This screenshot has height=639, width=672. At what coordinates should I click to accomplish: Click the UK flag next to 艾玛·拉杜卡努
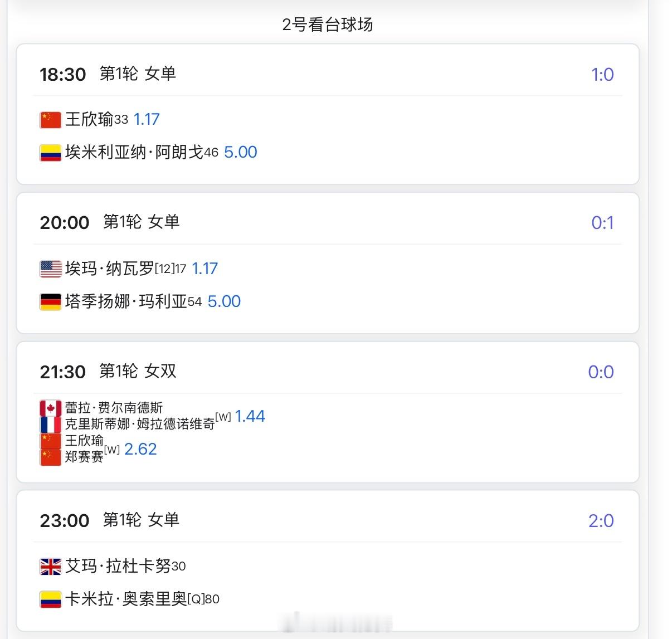(x=50, y=566)
